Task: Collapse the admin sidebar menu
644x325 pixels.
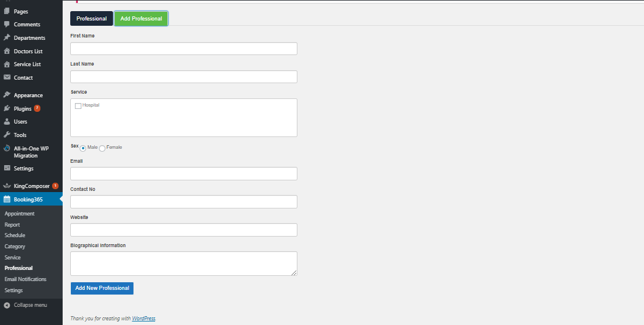Action: [x=26, y=305]
